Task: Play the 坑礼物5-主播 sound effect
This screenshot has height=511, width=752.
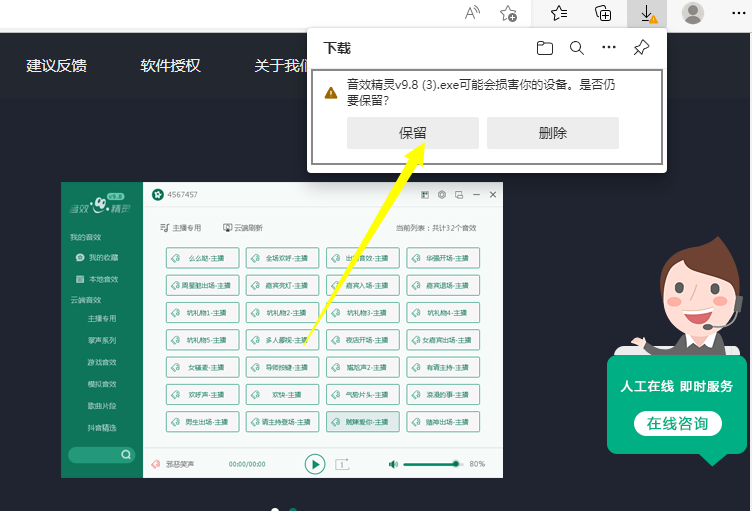Action: tap(202, 340)
